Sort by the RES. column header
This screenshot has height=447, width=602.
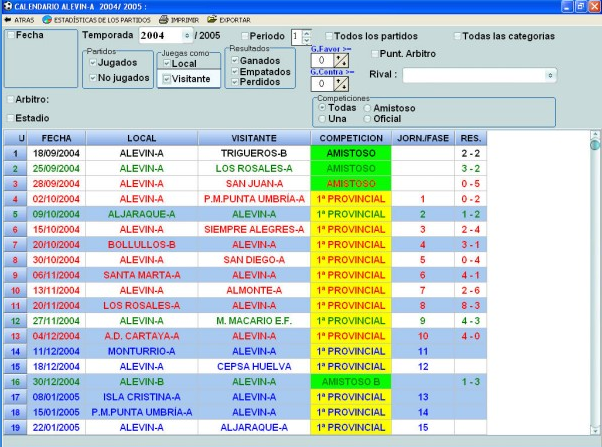(471, 138)
